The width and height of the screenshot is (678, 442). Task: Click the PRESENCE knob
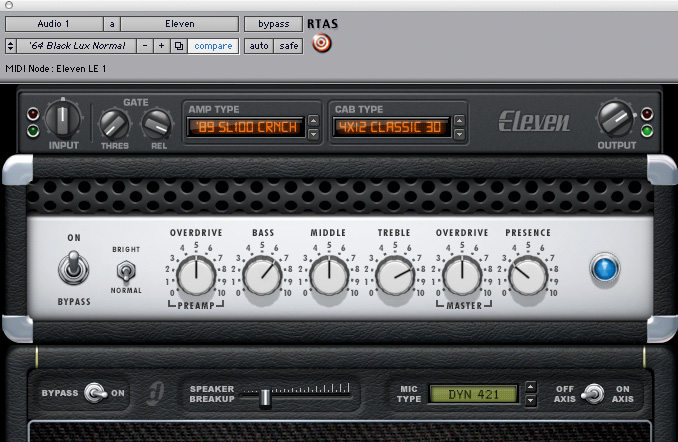528,275
